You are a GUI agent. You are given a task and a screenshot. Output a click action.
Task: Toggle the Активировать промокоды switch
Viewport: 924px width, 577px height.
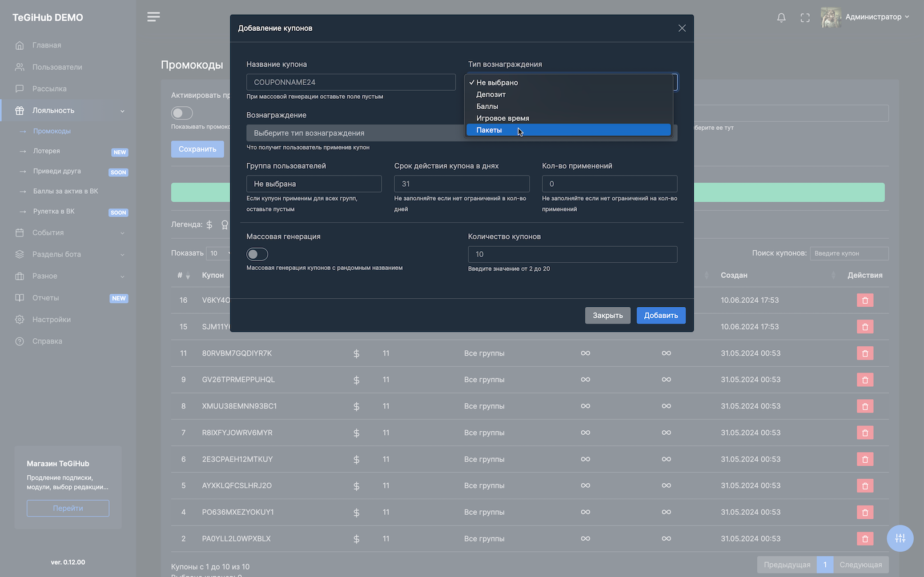tap(182, 113)
